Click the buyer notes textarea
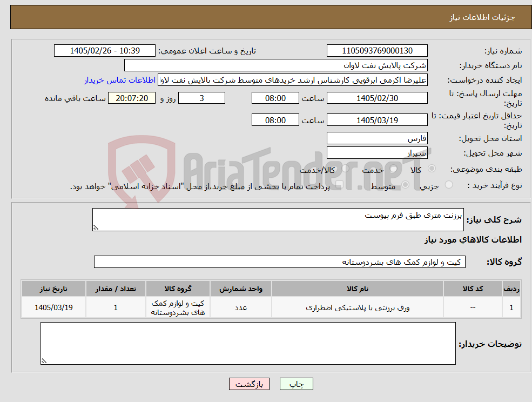 [x=248, y=343]
